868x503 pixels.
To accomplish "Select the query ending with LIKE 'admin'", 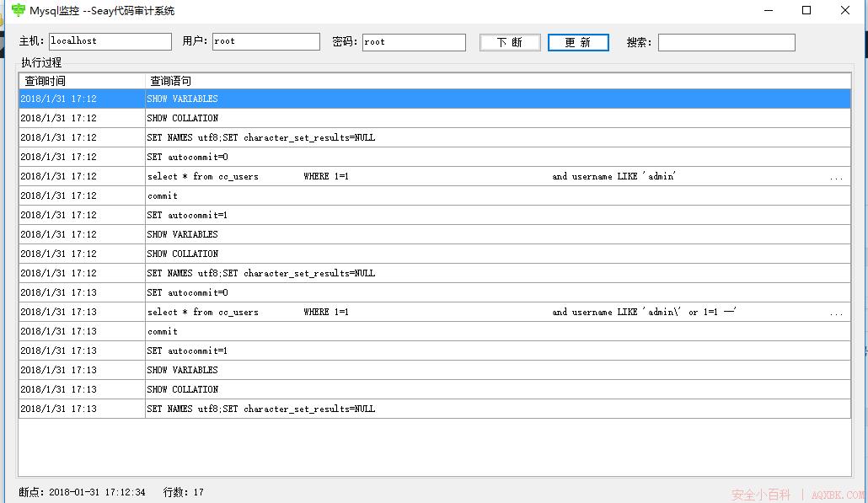I will click(435, 176).
